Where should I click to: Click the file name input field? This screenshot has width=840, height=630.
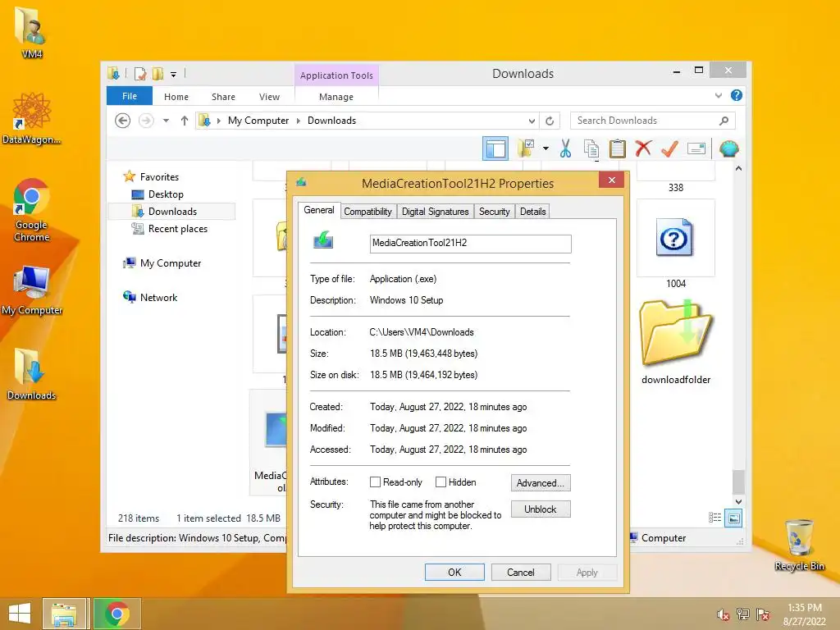click(470, 243)
